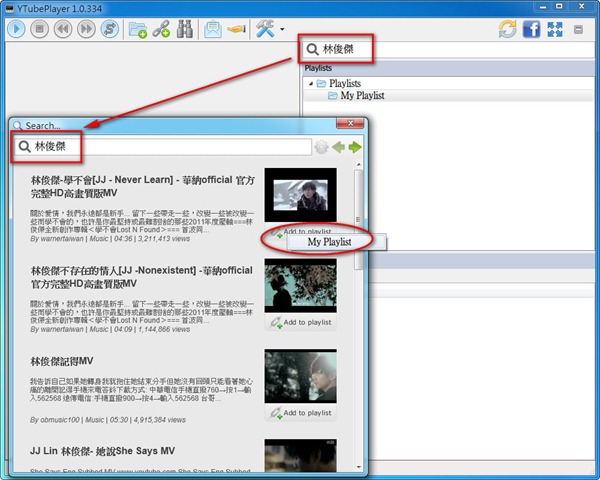The image size is (600, 480).
Task: Close the Search dialog
Action: pyautogui.click(x=350, y=123)
